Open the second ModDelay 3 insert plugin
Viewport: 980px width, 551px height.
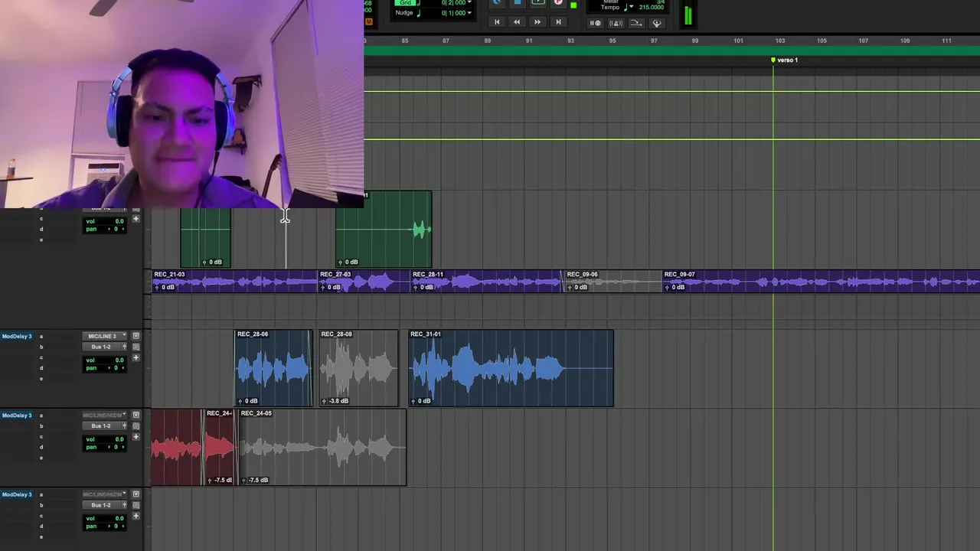point(17,415)
